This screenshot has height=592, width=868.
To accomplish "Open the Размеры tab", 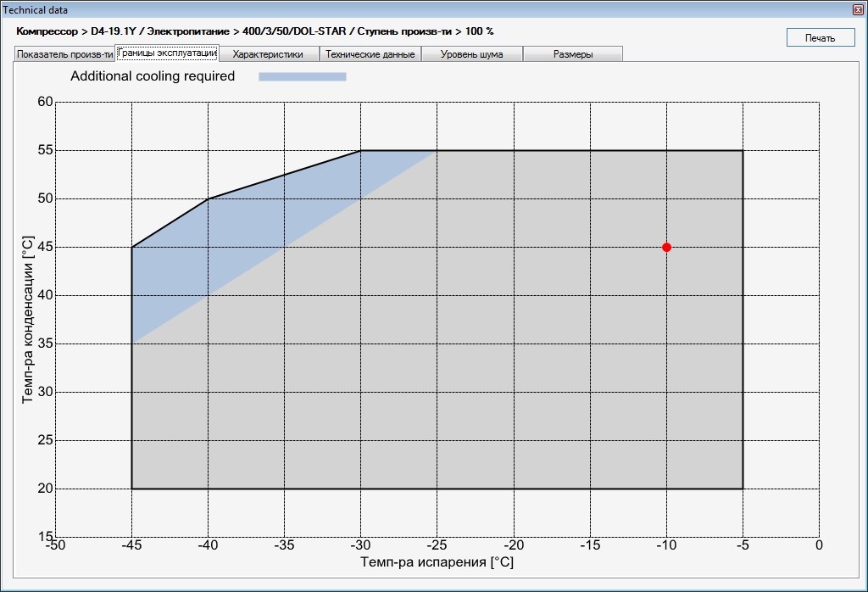I will pos(573,53).
